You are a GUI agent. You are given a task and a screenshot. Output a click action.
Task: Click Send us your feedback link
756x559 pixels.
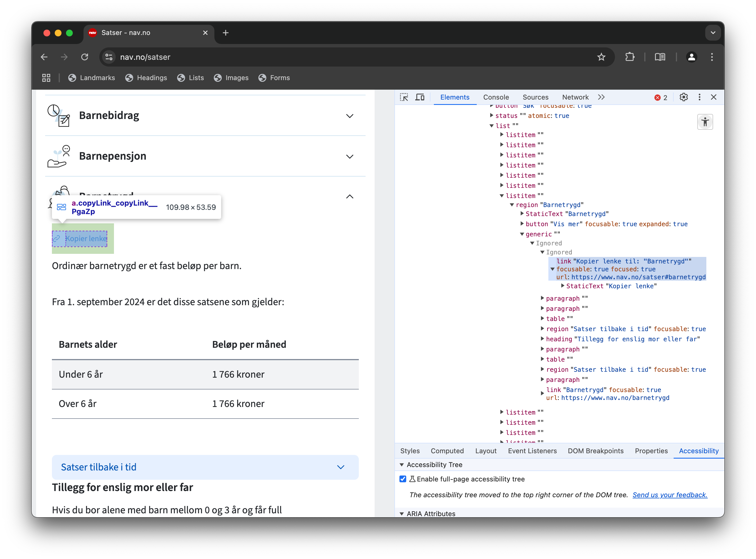(670, 495)
